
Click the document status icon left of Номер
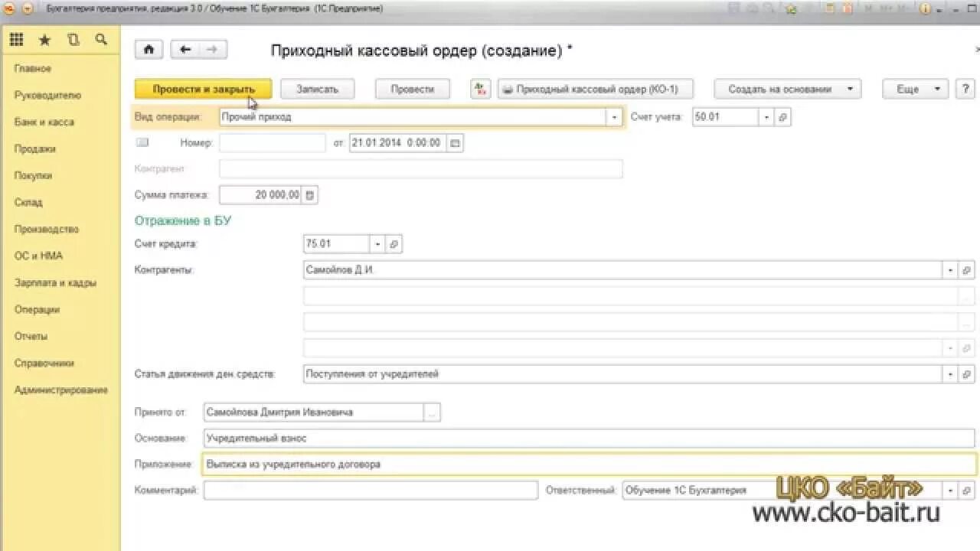(x=142, y=142)
